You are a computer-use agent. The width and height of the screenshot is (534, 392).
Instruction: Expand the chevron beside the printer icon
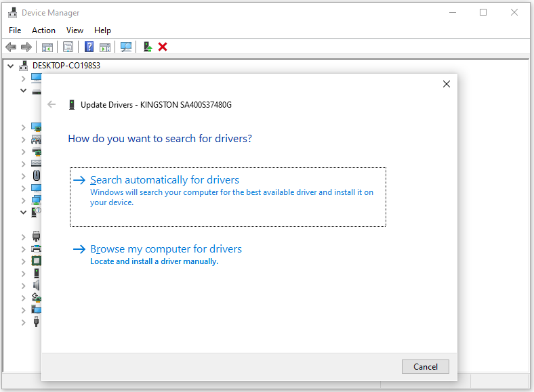tap(23, 249)
